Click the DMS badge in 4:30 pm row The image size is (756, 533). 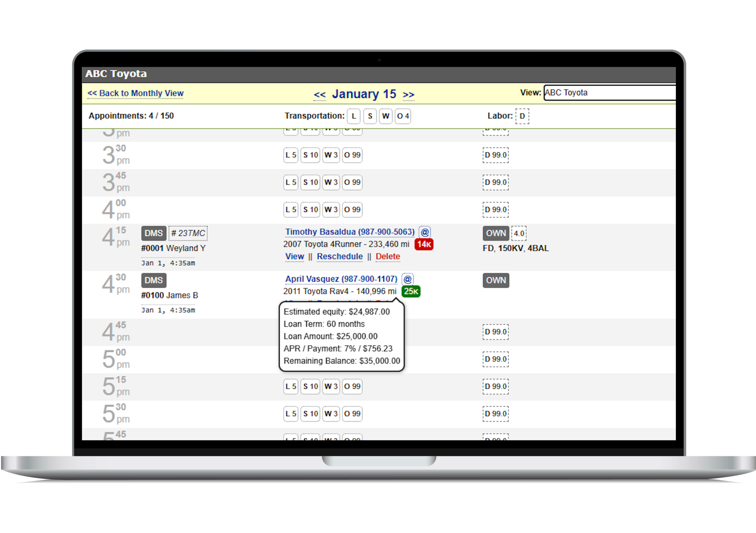coord(154,281)
